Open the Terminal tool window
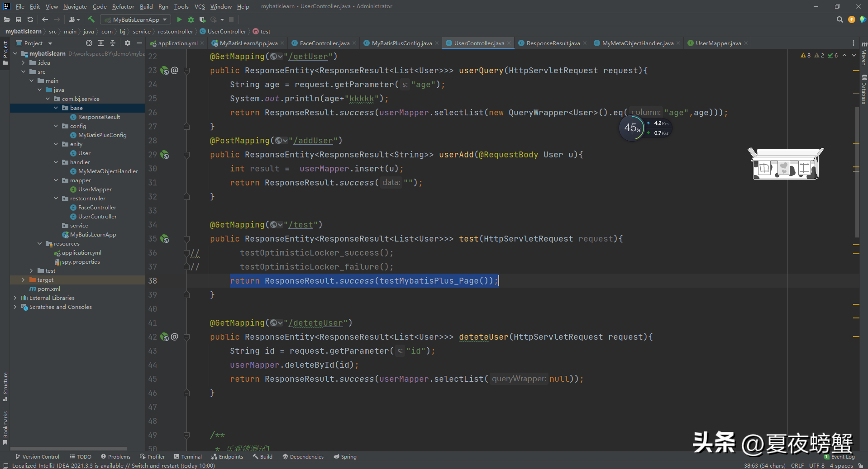Image resolution: width=868 pixels, height=469 pixels. coord(188,457)
